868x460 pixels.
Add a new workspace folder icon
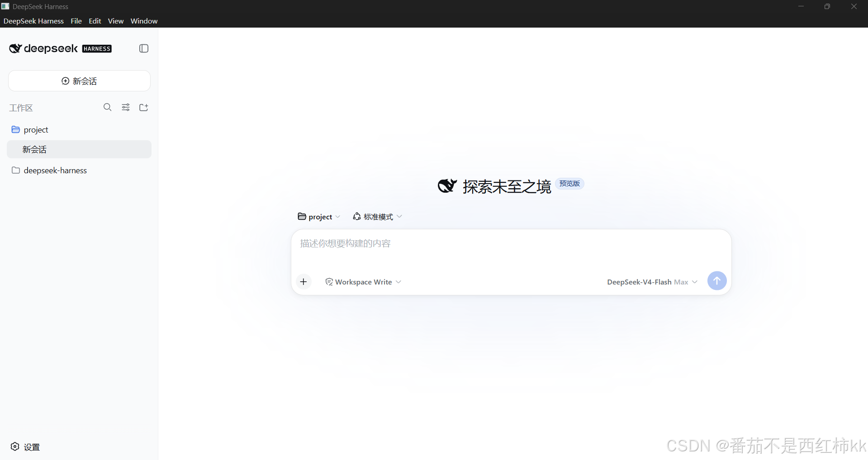click(x=144, y=107)
